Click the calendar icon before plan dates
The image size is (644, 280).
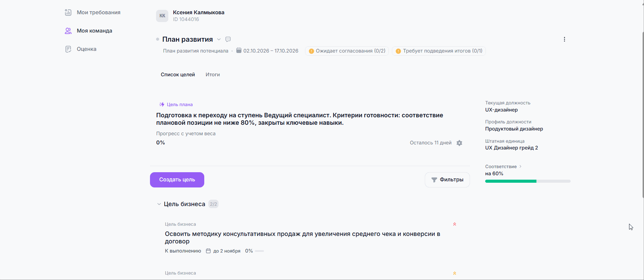pos(239,51)
